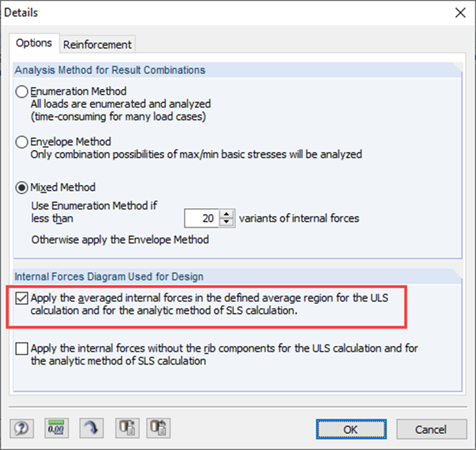Click the Cancel button
Viewport: 476px width, 450px height.
pos(431,429)
